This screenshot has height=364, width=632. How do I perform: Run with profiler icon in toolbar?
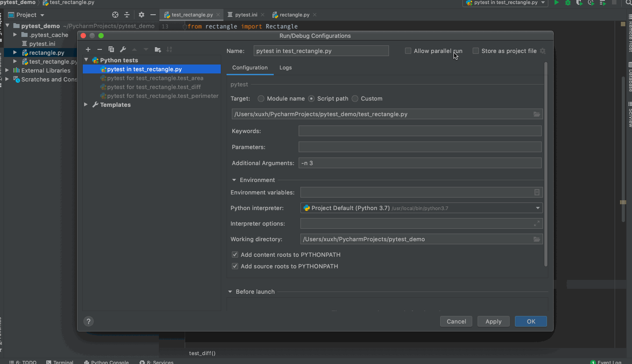[x=591, y=3]
